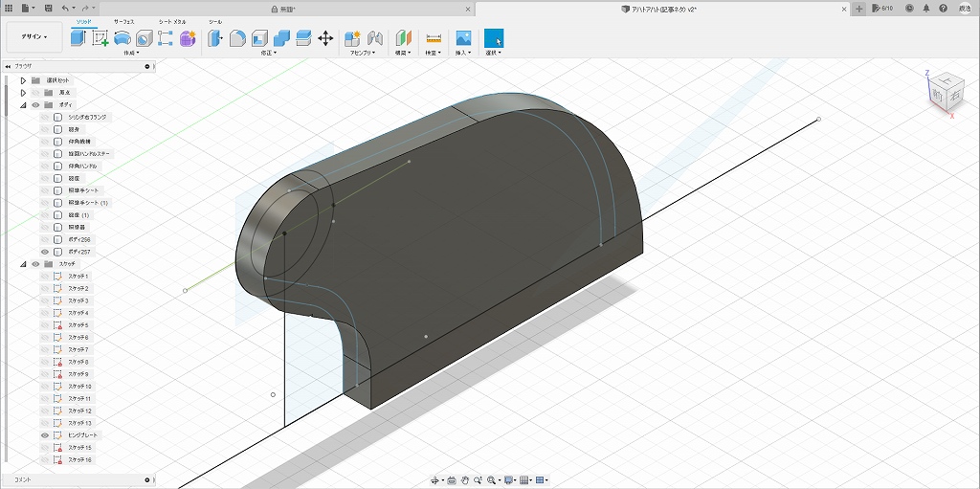Click the Save disk icon
Screen dimensions: 980x489
click(48, 8)
